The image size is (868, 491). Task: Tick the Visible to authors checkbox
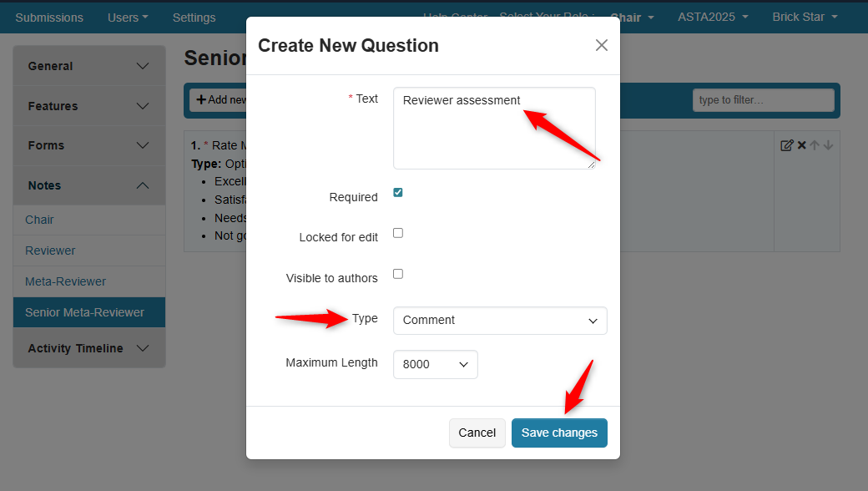click(398, 274)
